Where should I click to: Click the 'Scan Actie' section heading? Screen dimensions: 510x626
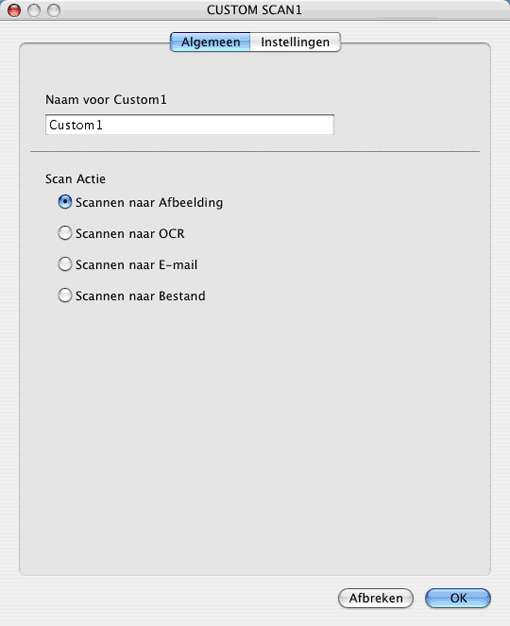point(75,179)
